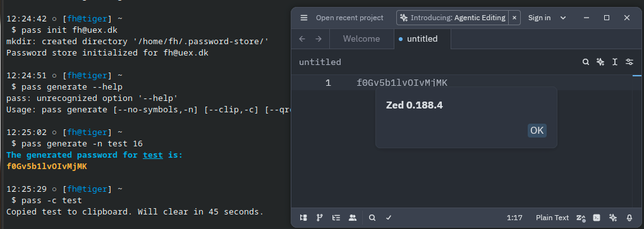Click OK in Zed version dialog
Viewport: 644px width, 229px height.
[x=537, y=131]
